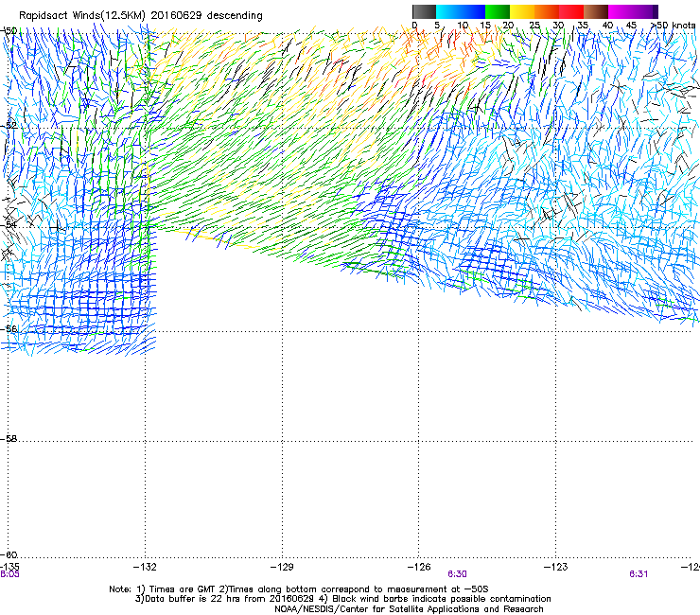
Task: Click the gray 0–5 knots color band
Action: (424, 11)
